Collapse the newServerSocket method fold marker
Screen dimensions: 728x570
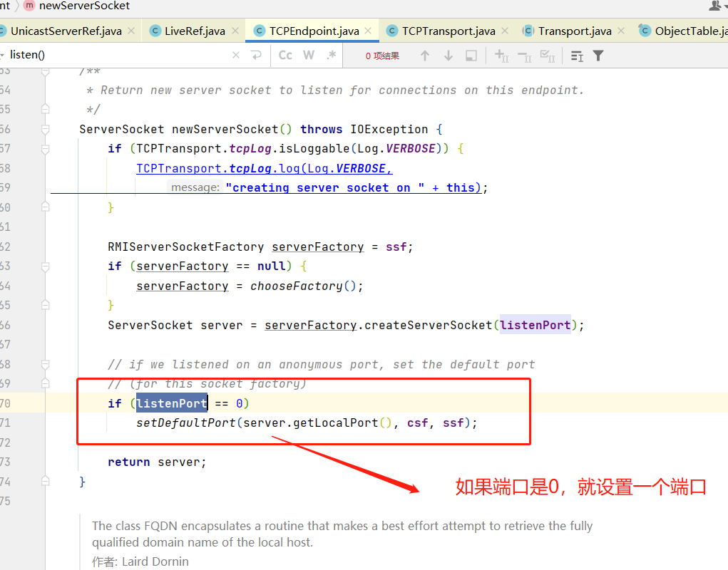point(46,129)
